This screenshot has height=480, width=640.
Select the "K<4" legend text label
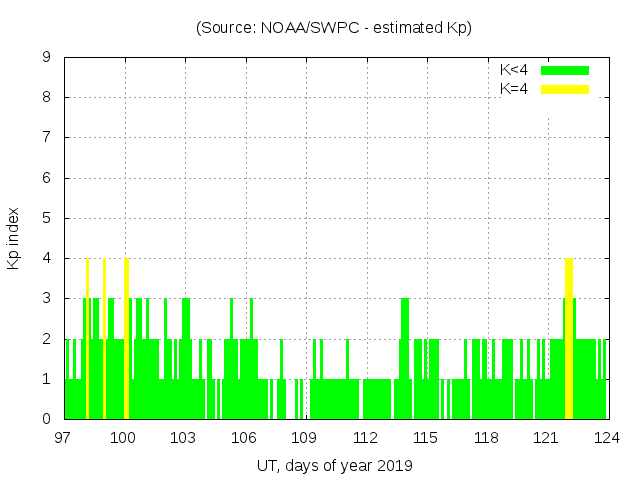pyautogui.click(x=514, y=70)
